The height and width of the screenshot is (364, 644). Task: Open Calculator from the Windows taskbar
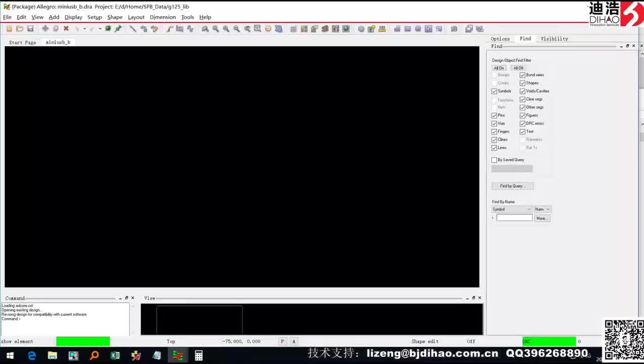coord(199,355)
